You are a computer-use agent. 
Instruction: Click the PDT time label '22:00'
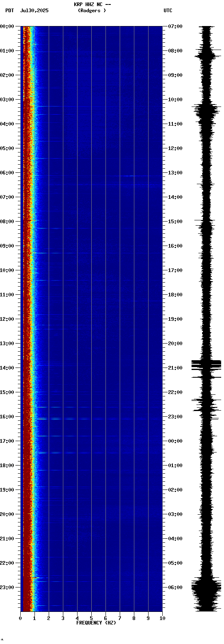[7, 563]
